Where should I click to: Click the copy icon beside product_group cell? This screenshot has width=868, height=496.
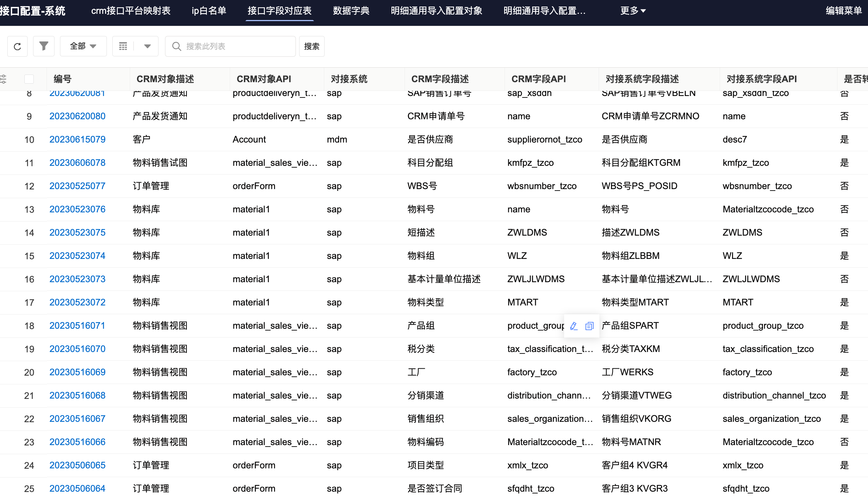(589, 326)
